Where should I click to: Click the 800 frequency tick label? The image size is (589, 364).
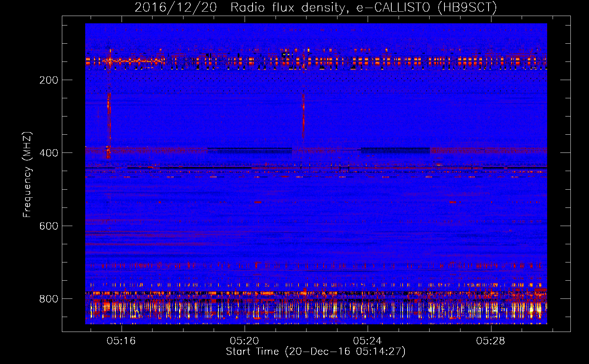point(49,299)
